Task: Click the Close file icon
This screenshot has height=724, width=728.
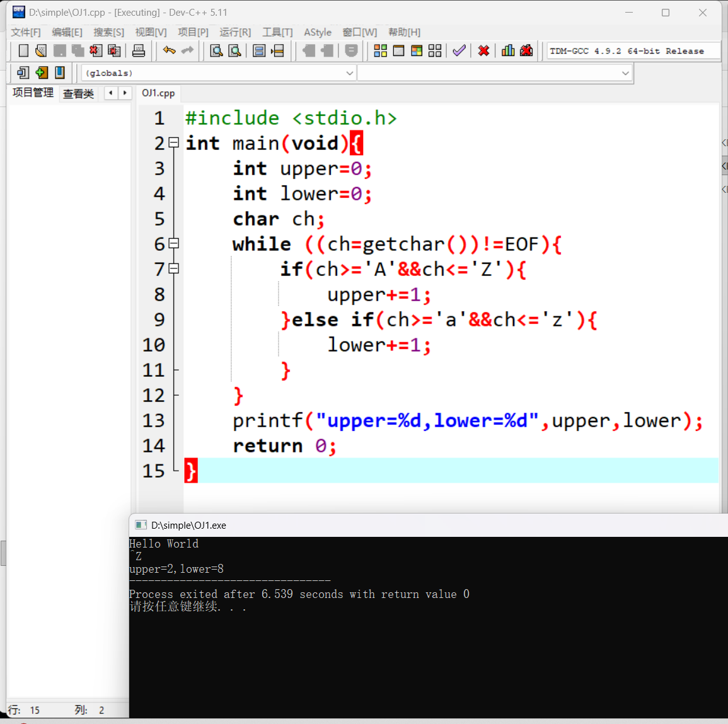Action: pyautogui.click(x=96, y=50)
